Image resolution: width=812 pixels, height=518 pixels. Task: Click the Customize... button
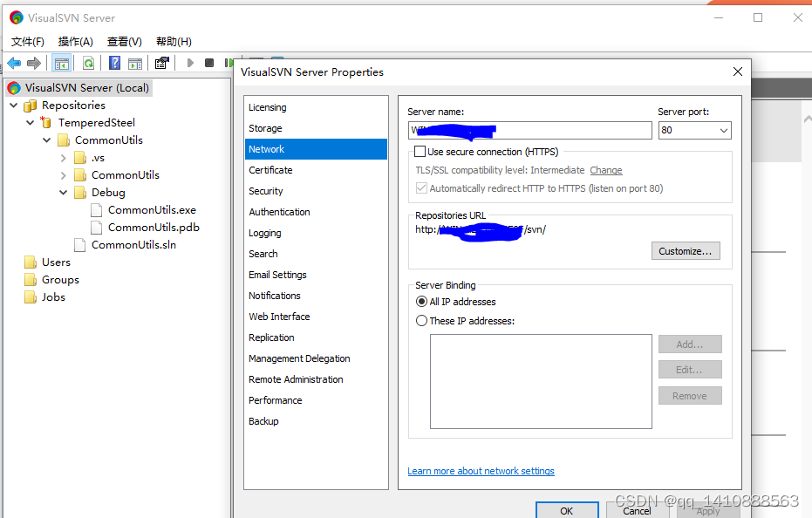coord(686,251)
